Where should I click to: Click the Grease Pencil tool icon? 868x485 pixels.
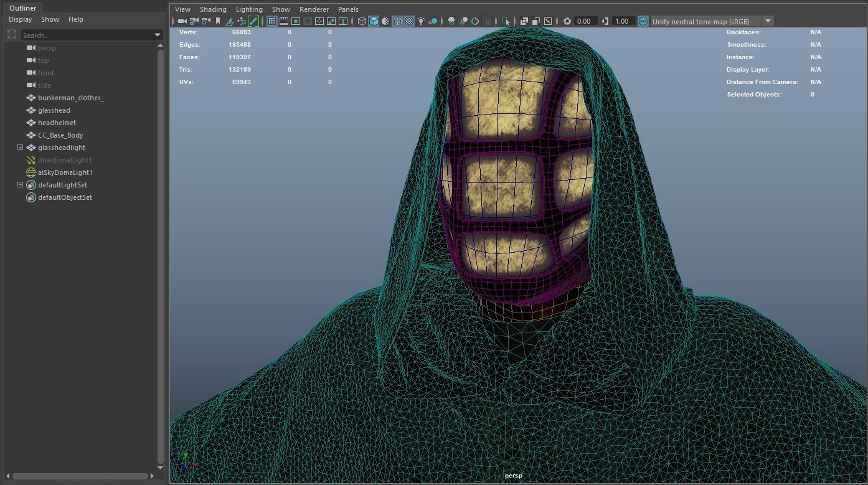click(253, 21)
